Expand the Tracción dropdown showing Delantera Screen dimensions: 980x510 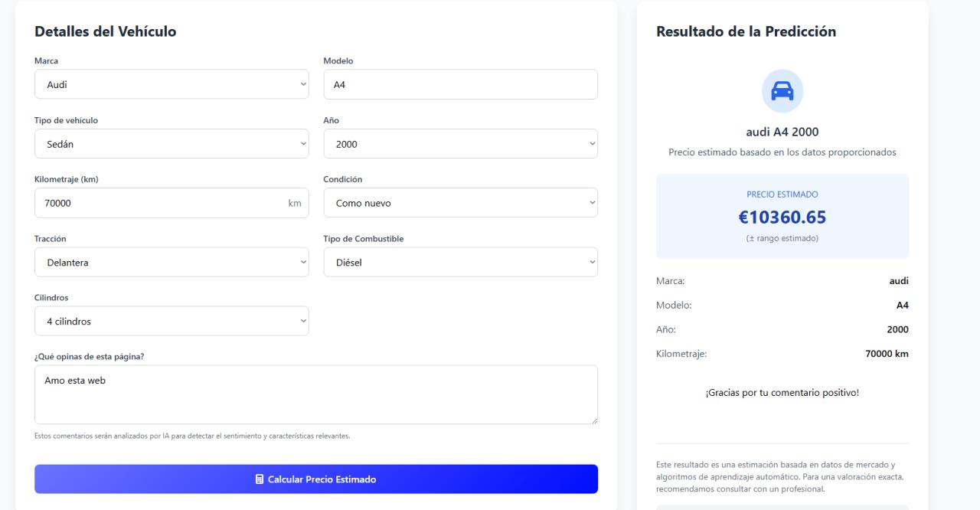(x=171, y=262)
